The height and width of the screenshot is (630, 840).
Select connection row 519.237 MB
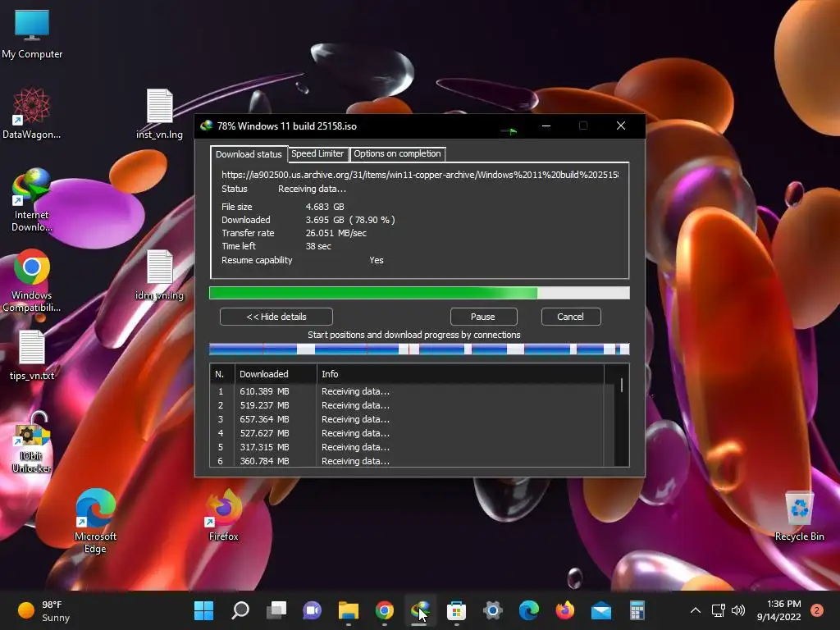point(412,405)
